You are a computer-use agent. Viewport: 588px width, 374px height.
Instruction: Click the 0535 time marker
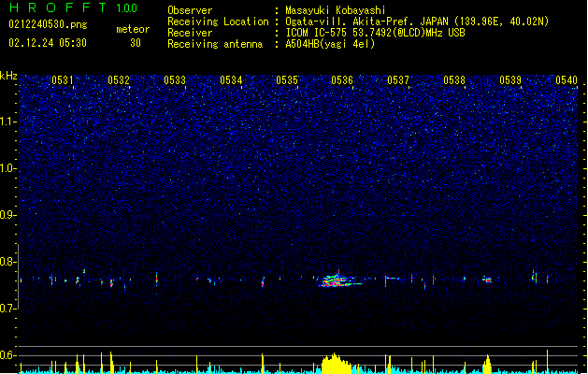coord(287,80)
